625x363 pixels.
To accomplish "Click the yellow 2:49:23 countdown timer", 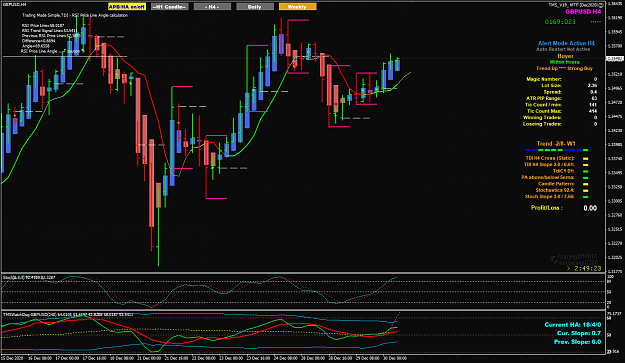I will tap(588, 269).
